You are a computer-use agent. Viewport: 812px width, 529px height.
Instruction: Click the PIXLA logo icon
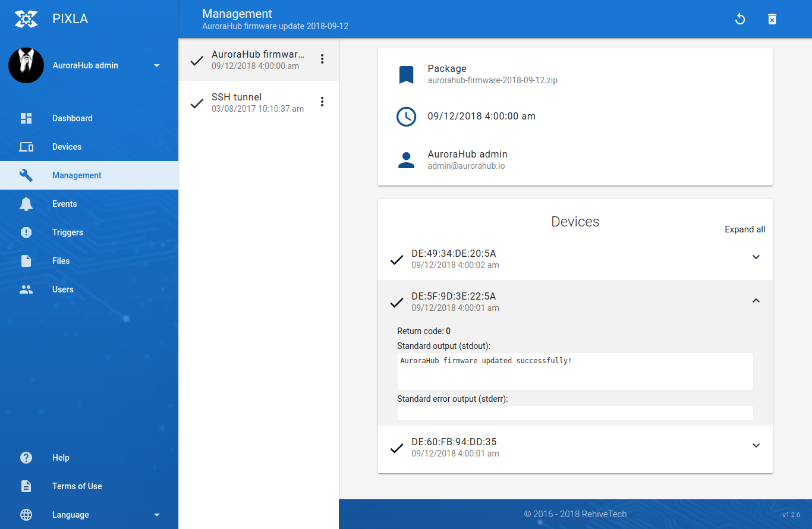pos(26,18)
